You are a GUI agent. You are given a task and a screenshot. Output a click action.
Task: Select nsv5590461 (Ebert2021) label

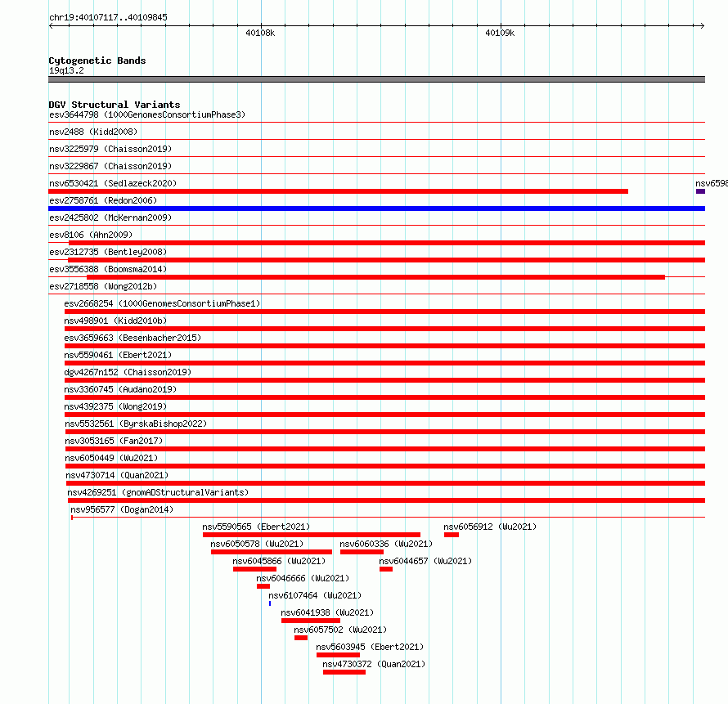[118, 355]
